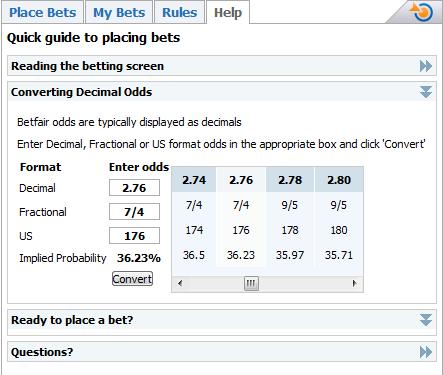Select the Help tab
443x375 pixels.
coord(228,13)
